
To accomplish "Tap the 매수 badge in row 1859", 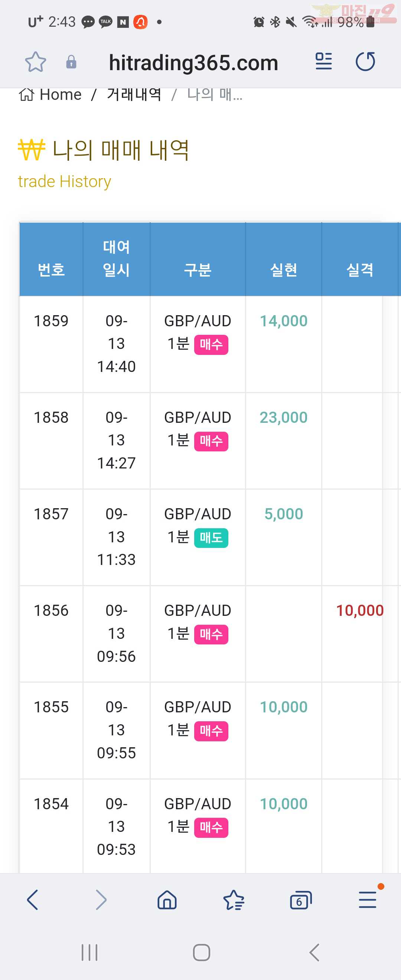I will (211, 345).
